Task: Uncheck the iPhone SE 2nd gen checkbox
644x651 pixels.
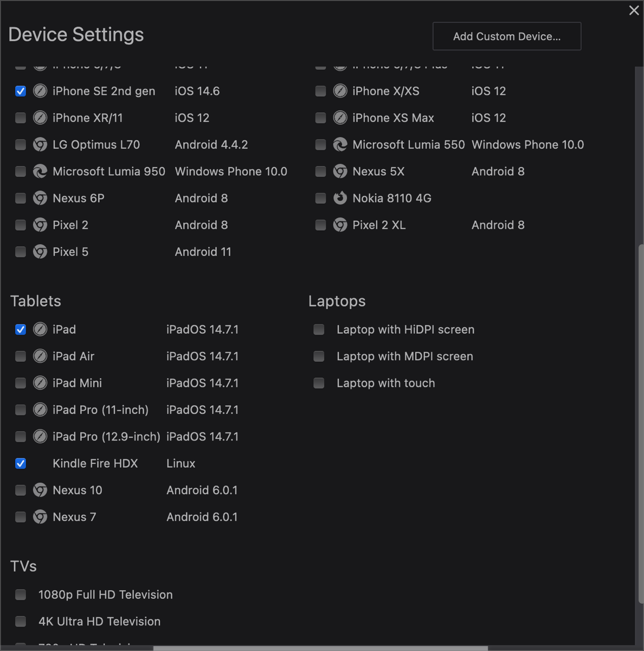Action: click(21, 91)
